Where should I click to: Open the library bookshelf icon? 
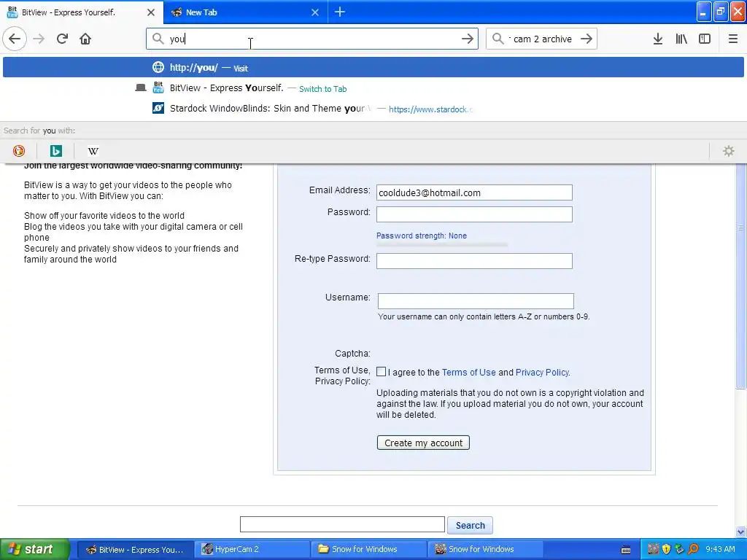[681, 39]
